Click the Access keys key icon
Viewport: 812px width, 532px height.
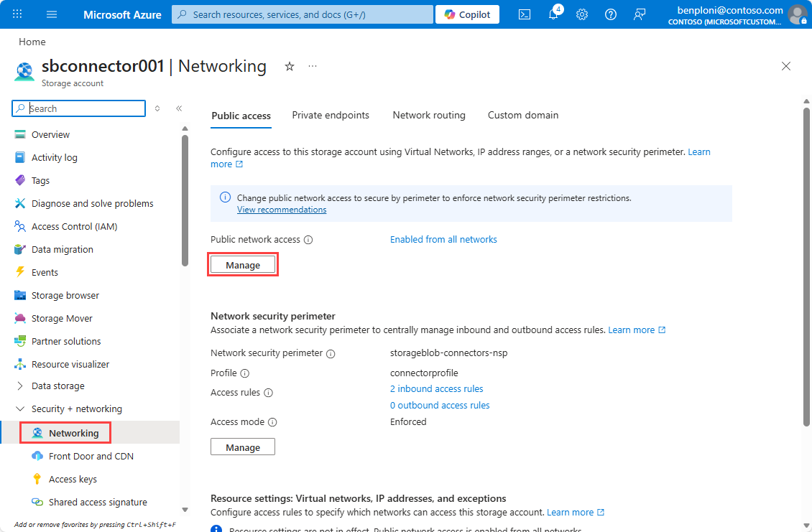[x=37, y=479]
